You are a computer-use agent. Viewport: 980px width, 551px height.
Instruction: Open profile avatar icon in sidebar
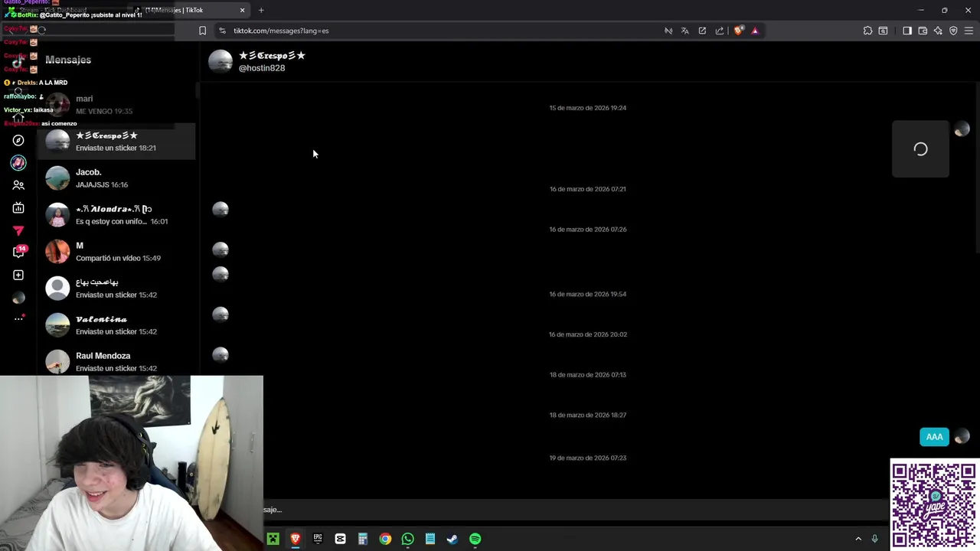point(18,298)
